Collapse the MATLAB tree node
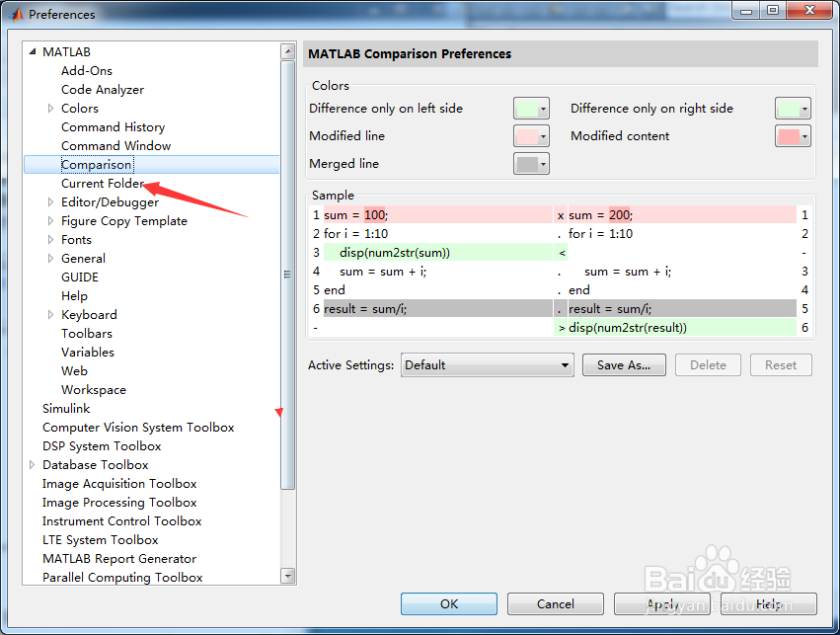 33,52
